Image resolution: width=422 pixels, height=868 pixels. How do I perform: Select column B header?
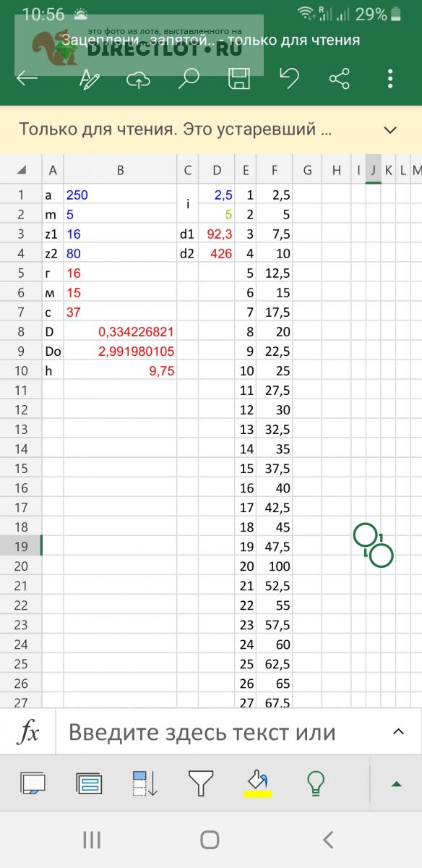[x=120, y=171]
